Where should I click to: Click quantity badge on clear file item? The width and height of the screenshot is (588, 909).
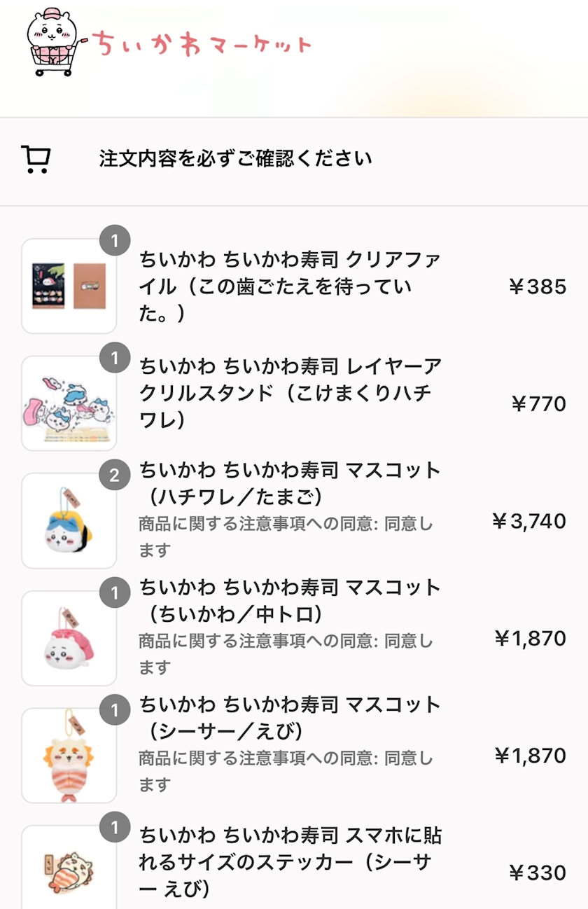coord(115,242)
